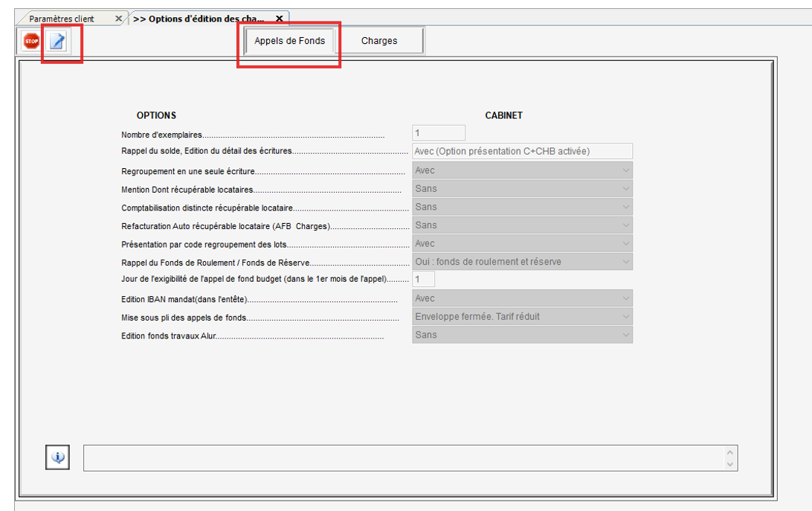Close the Options d'édition tab
This screenshot has width=812, height=511.
[279, 19]
